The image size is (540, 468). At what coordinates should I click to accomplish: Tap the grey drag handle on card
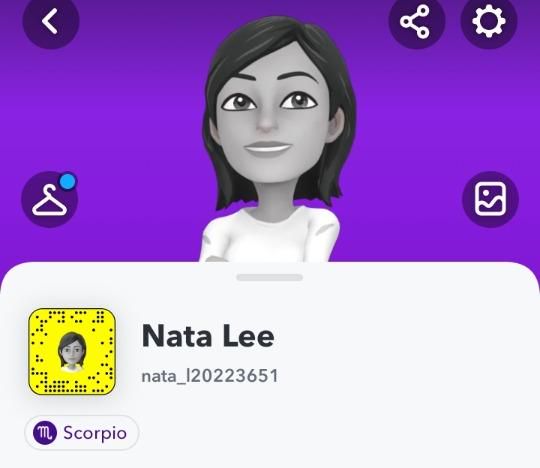pos(270,278)
